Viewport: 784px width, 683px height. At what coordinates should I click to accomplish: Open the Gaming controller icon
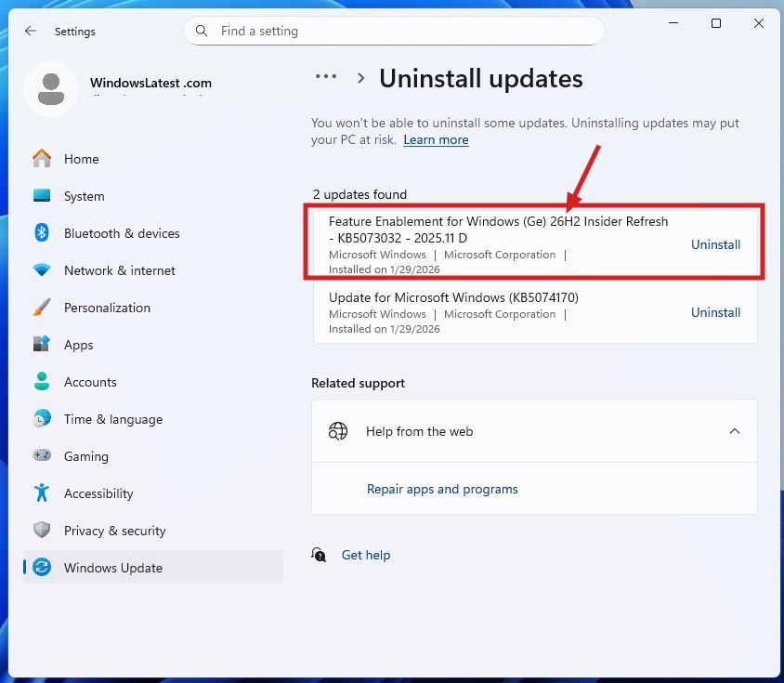coord(42,456)
